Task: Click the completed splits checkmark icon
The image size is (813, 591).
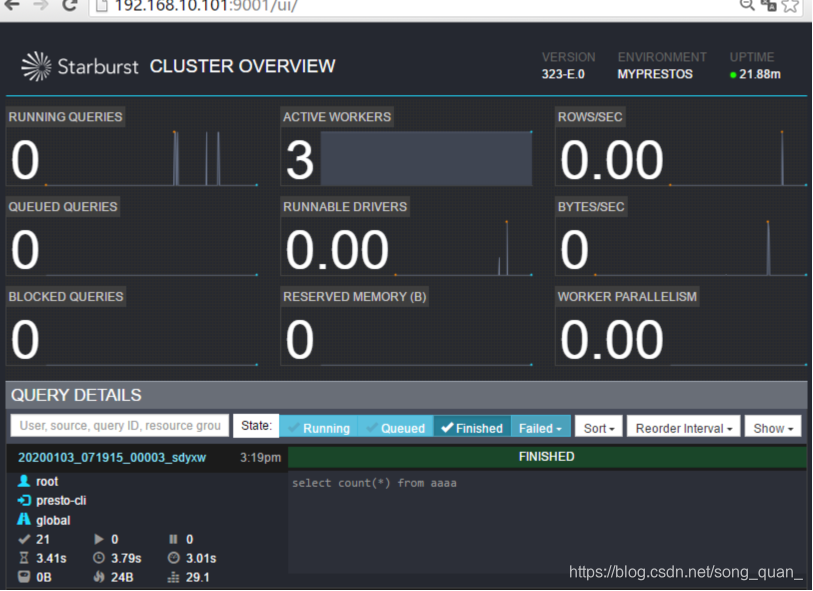Action: point(24,539)
